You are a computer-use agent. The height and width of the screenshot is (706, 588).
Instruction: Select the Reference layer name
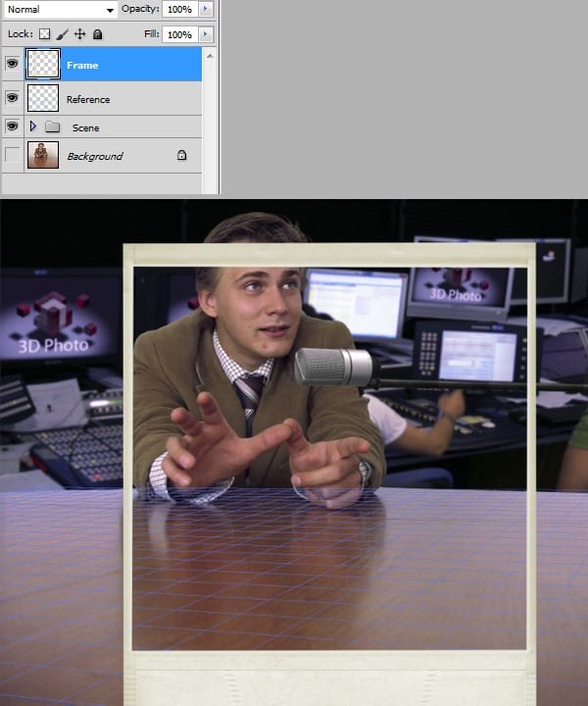(88, 99)
